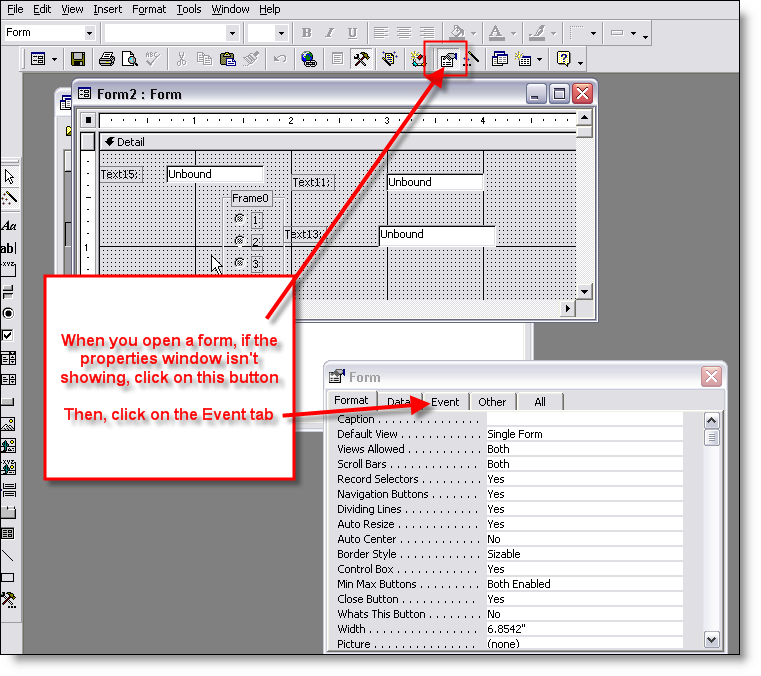Screen dimensions: 761x676
Task: Click the Form View button icon
Action: tap(38, 59)
